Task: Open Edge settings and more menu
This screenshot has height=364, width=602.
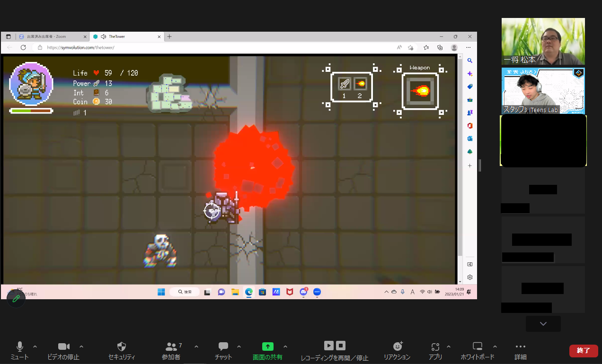Action: coord(469,47)
